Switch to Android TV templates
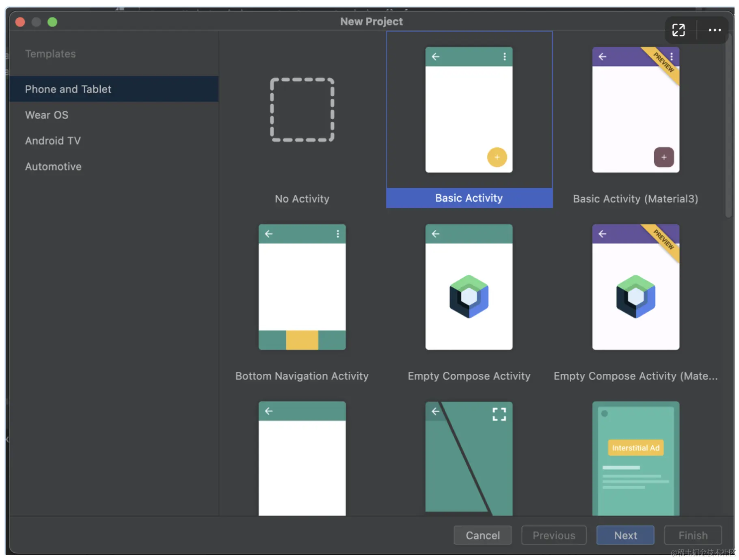The width and height of the screenshot is (739, 560). pos(114,141)
